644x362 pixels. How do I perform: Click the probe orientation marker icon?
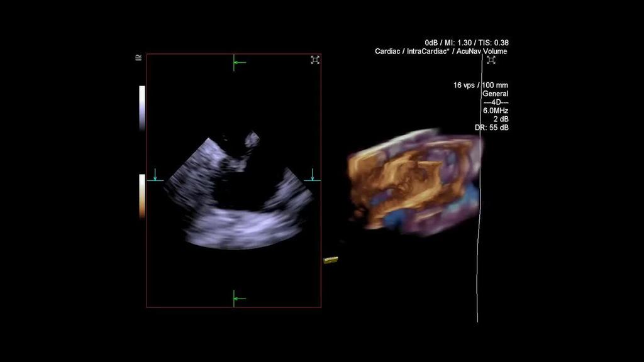[137, 57]
